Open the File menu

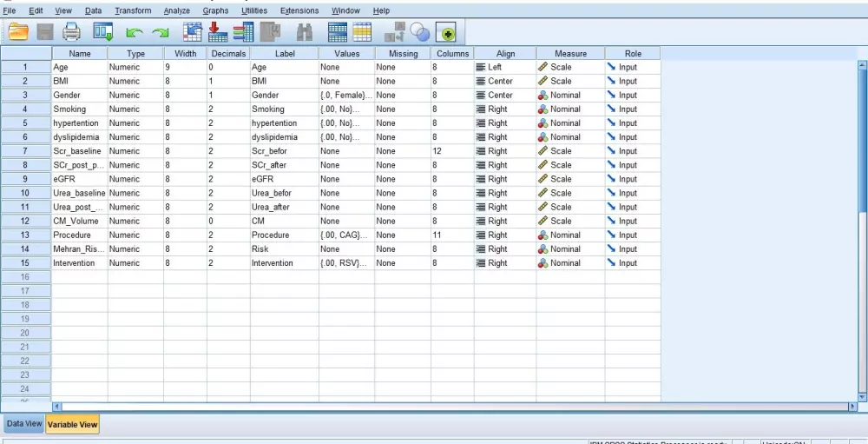click(10, 10)
